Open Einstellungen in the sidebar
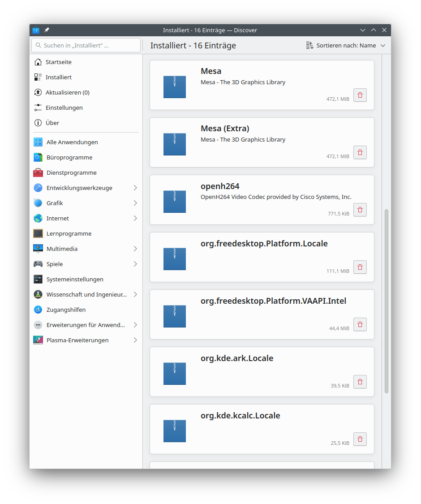 pos(64,108)
